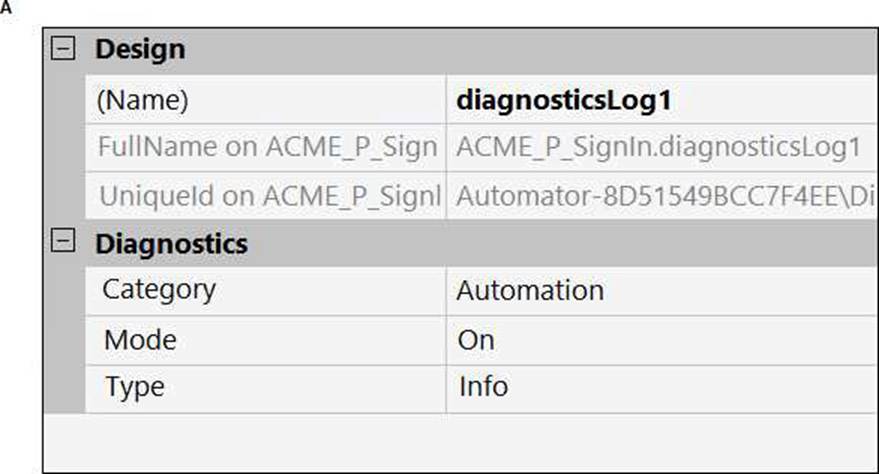Open the Mode value set to On
The image size is (879, 474).
click(476, 340)
